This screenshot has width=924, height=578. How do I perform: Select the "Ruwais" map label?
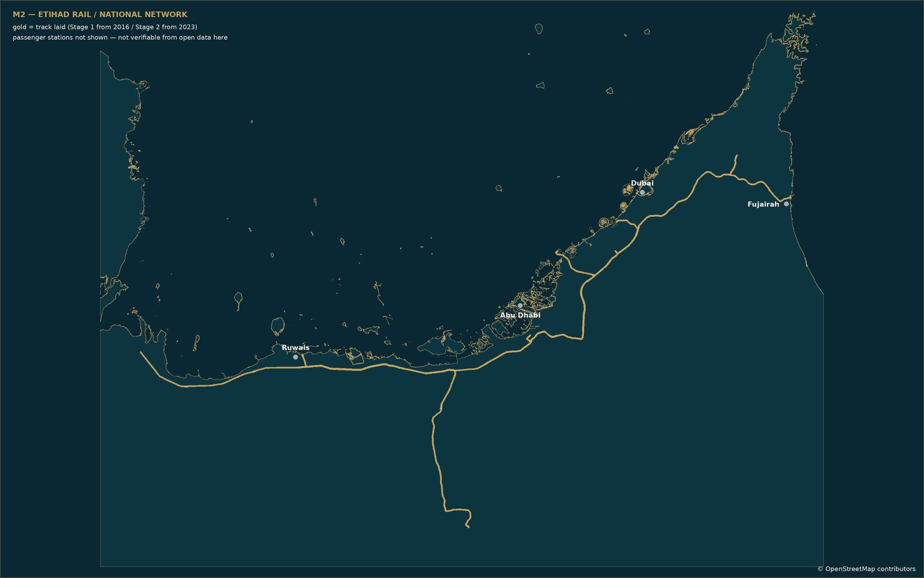[x=296, y=347]
